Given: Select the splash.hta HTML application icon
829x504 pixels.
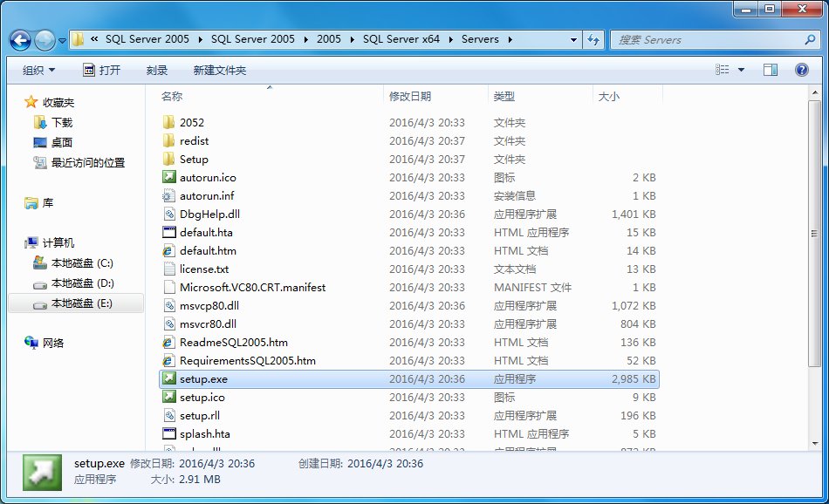Looking at the screenshot, I should point(168,433).
